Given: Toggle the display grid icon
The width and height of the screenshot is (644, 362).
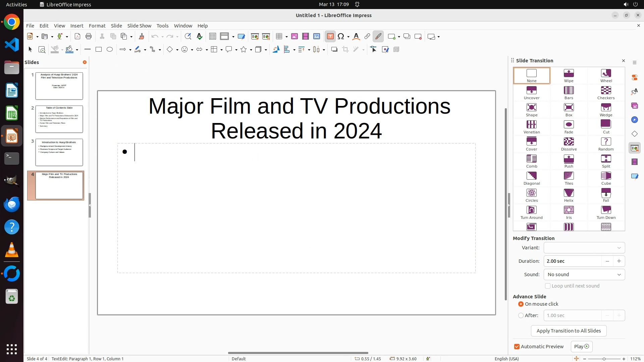Looking at the screenshot, I should click(212, 37).
